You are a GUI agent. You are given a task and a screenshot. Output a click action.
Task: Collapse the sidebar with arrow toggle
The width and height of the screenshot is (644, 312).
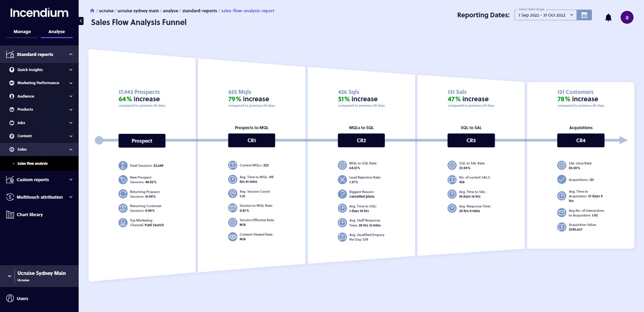click(81, 21)
